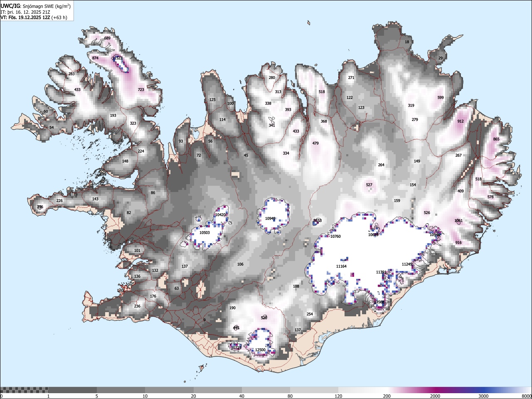Click the value label '527'
532x399 pixels.
[x=369, y=185]
